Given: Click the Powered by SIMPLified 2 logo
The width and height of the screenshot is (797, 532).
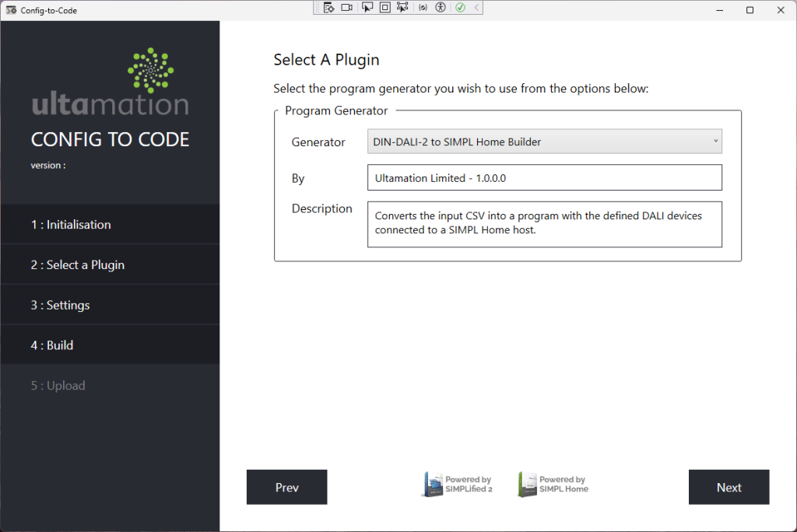Looking at the screenshot, I should point(456,485).
